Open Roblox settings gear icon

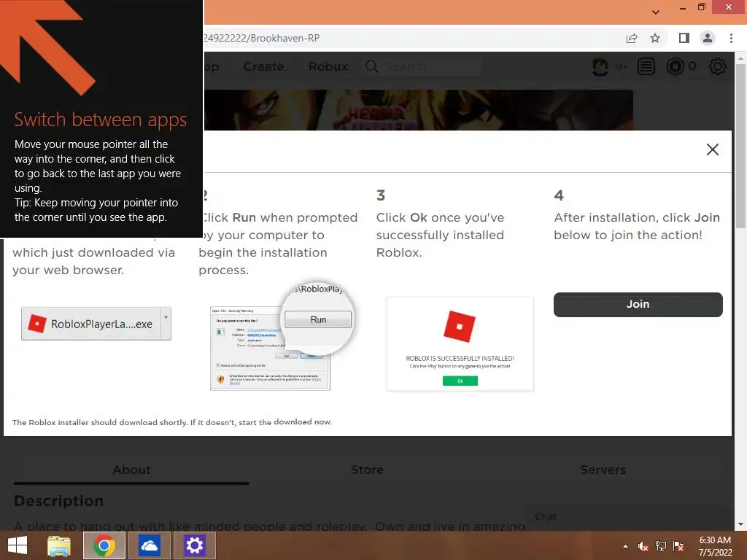pos(718,66)
